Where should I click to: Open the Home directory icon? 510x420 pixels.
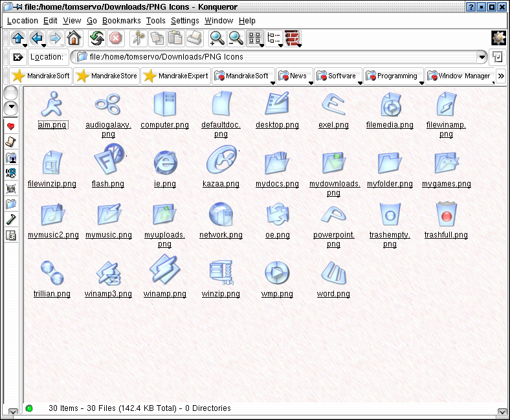tap(74, 38)
